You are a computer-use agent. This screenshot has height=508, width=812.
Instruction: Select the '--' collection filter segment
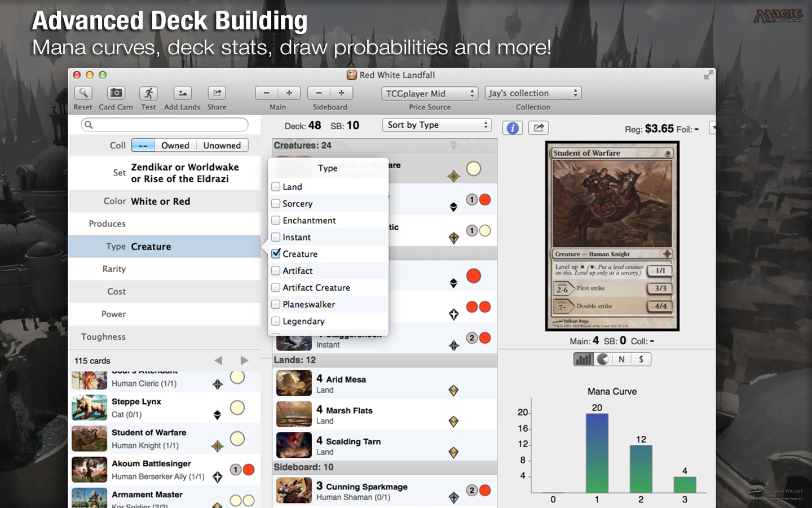143,146
